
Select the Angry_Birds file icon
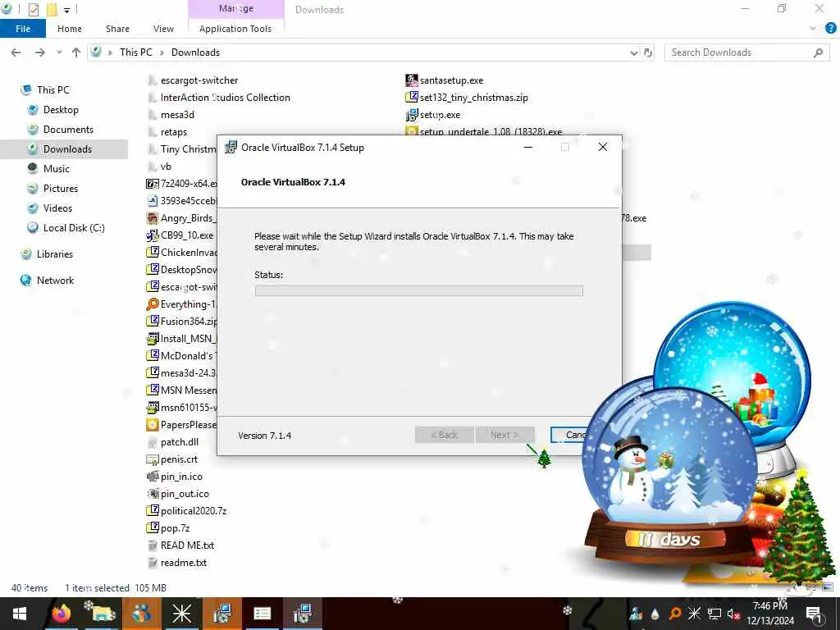(x=152, y=218)
